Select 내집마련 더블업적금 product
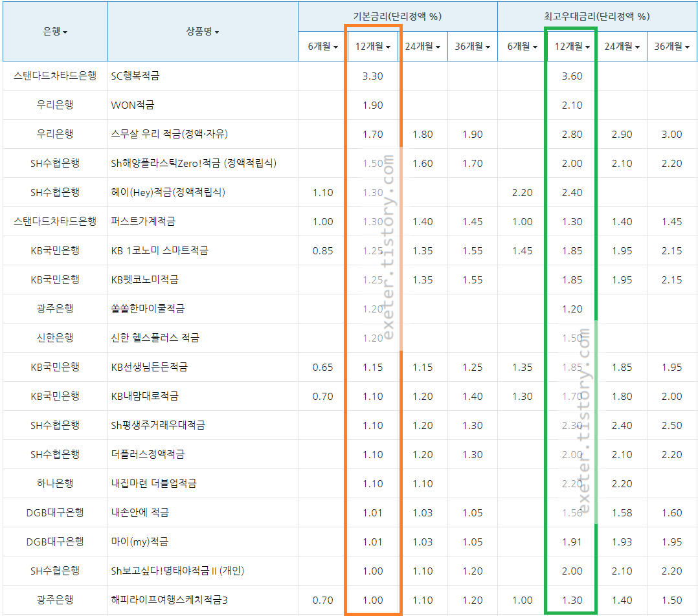Image resolution: width=698 pixels, height=616 pixels. pos(153,483)
